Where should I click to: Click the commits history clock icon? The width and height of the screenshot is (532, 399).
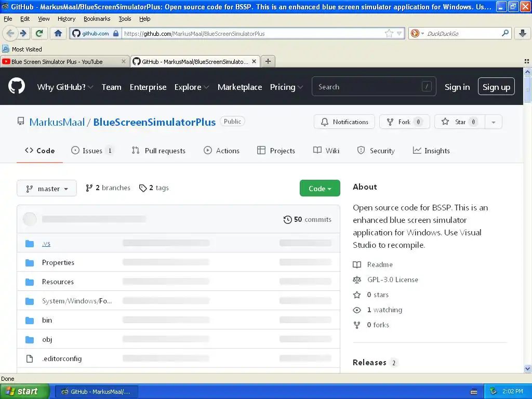click(x=287, y=220)
